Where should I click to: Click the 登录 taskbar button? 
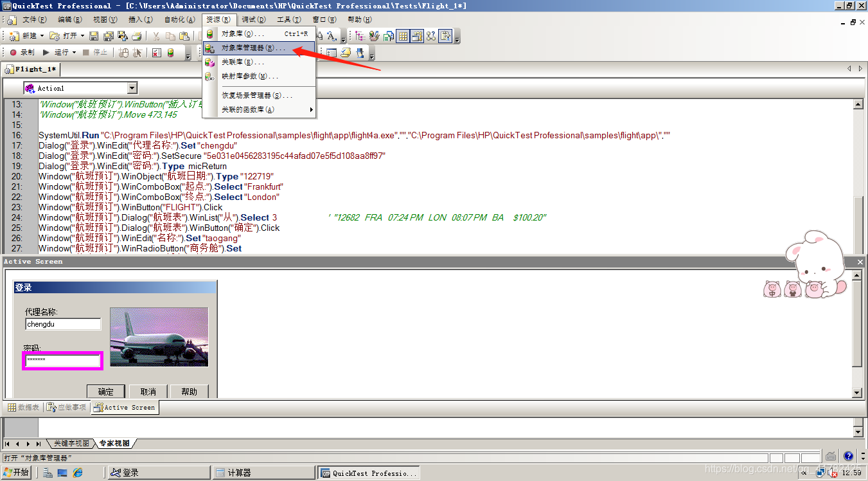pos(159,473)
